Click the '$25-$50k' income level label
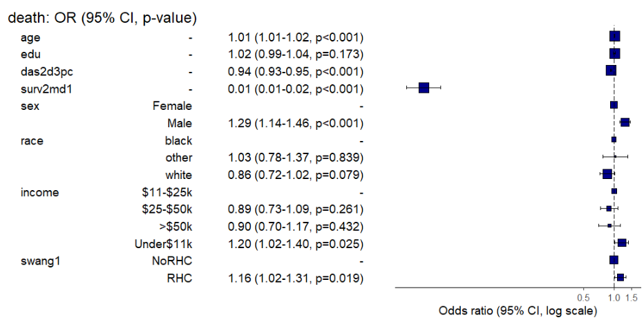 [167, 209]
